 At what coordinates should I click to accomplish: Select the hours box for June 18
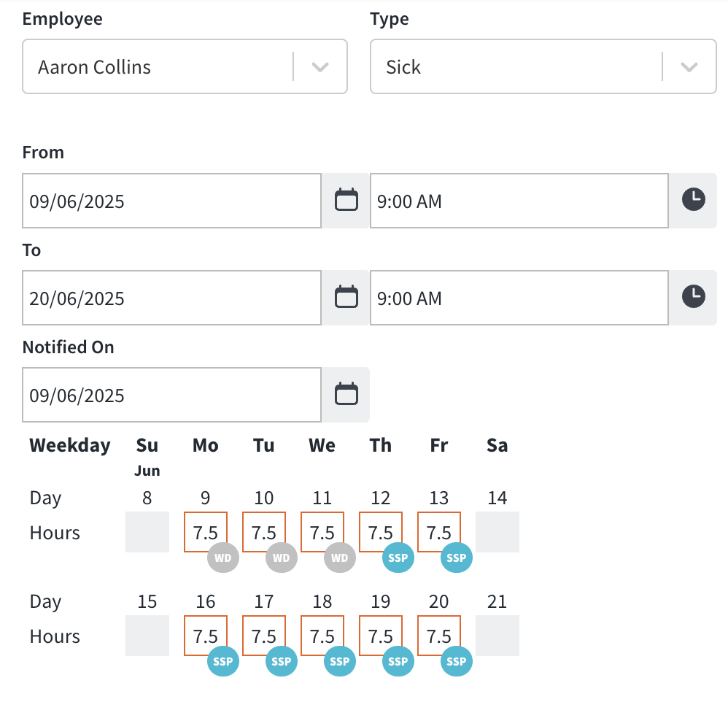(x=322, y=636)
